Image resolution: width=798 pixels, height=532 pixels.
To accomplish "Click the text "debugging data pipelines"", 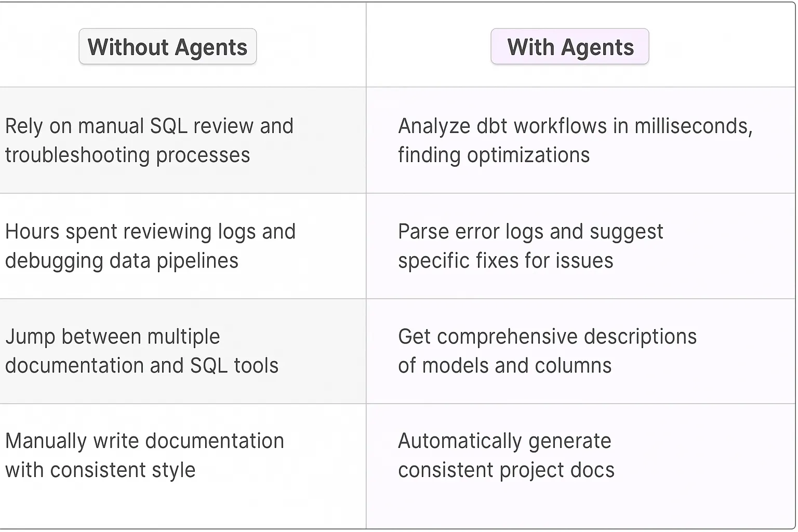I will (122, 261).
